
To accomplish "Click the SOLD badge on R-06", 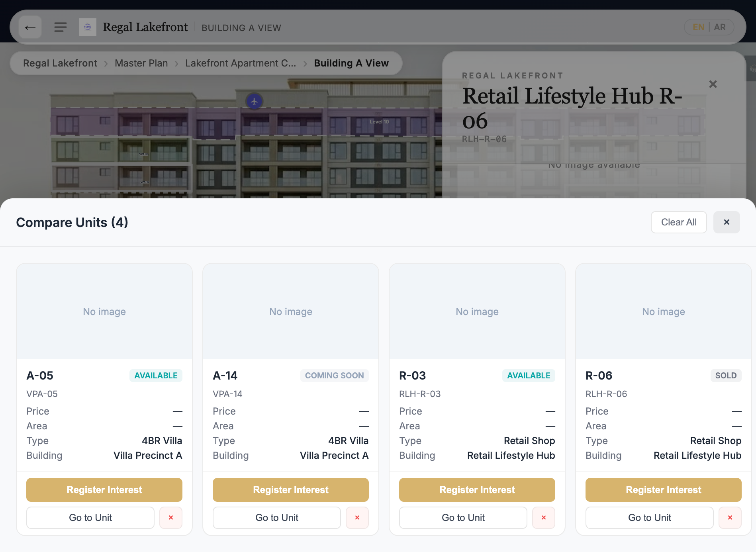I will pyautogui.click(x=726, y=376).
